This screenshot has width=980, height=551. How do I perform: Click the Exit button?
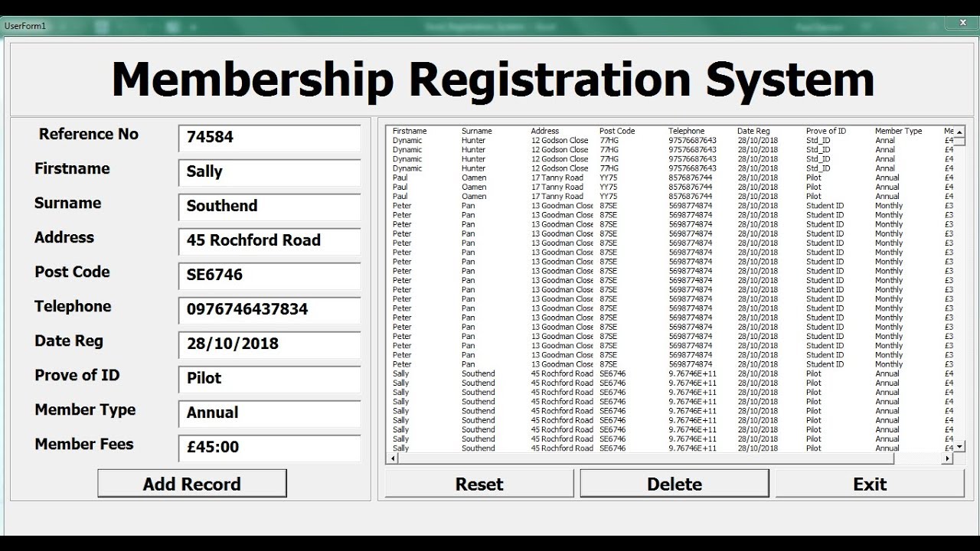(x=870, y=484)
